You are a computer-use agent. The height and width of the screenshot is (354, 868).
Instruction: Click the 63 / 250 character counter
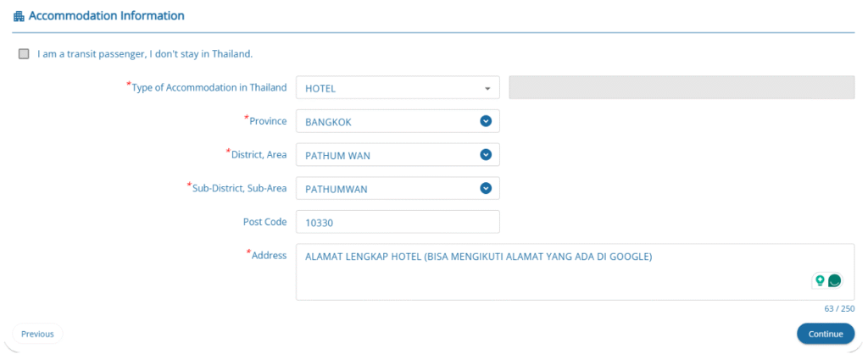(x=839, y=308)
